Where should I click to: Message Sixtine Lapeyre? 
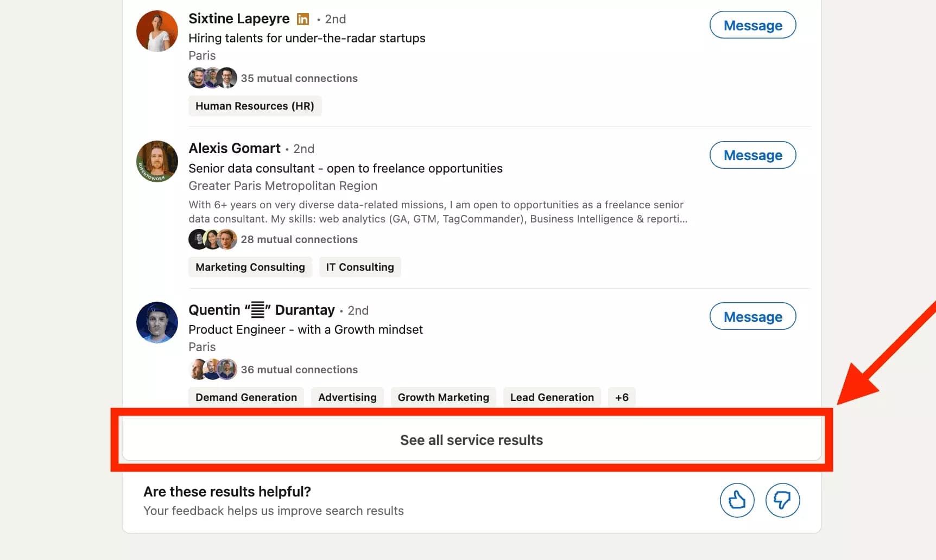click(752, 25)
